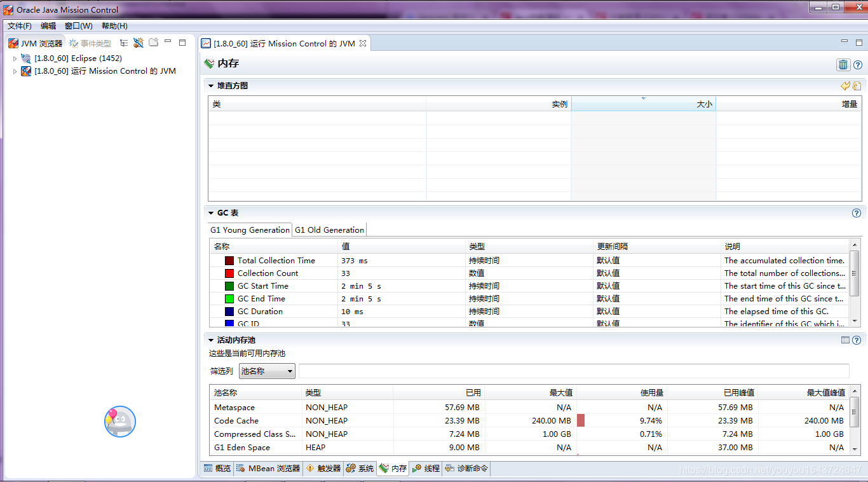Select the JVM 浏览器 view tab
The width and height of the screenshot is (868, 482).
tap(36, 43)
